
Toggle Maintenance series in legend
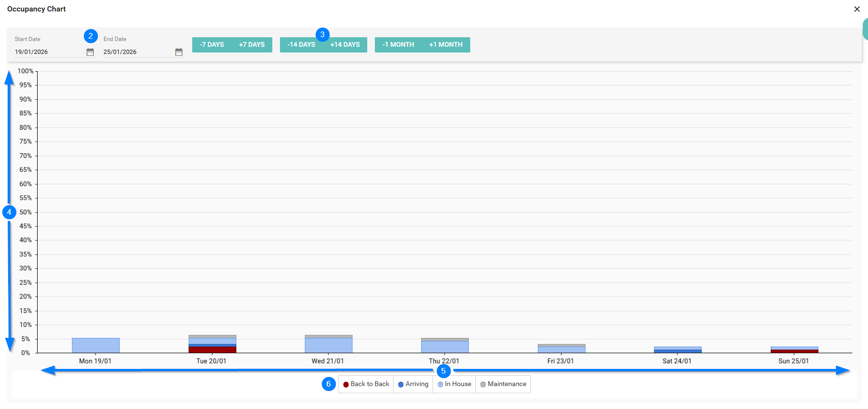click(x=503, y=384)
